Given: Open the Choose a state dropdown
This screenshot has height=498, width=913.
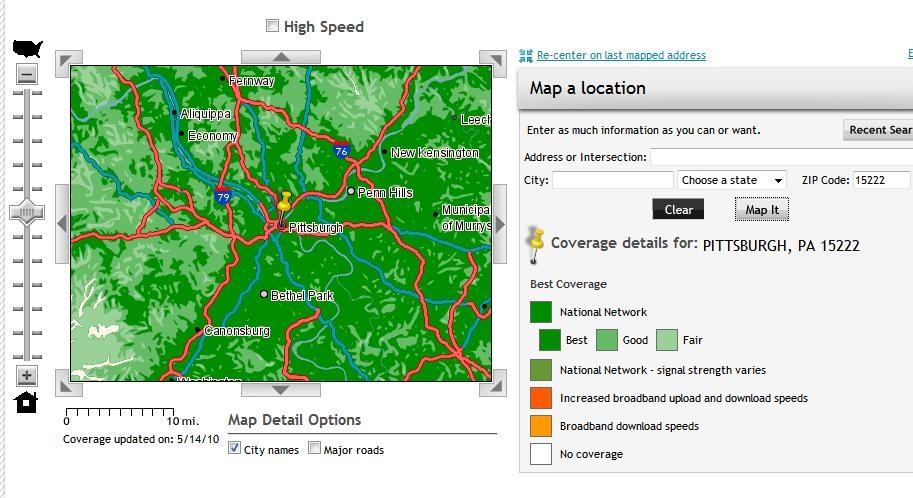Looking at the screenshot, I should 732,181.
